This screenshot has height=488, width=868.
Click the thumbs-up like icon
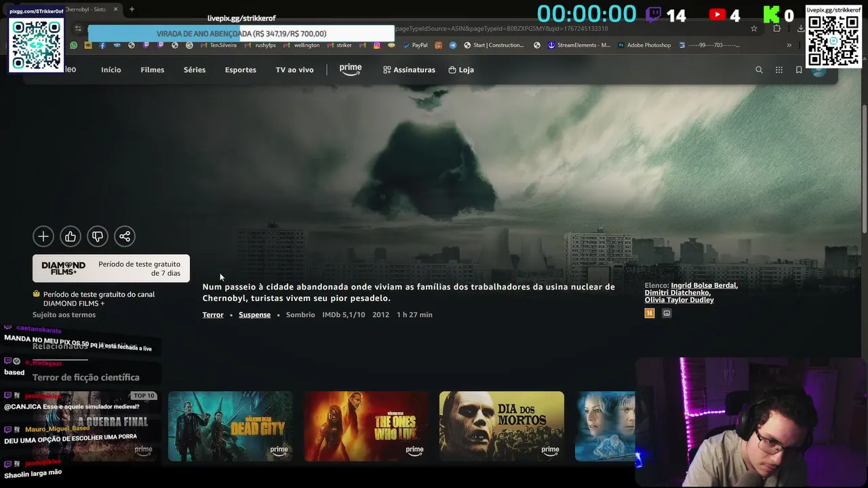pyautogui.click(x=71, y=236)
